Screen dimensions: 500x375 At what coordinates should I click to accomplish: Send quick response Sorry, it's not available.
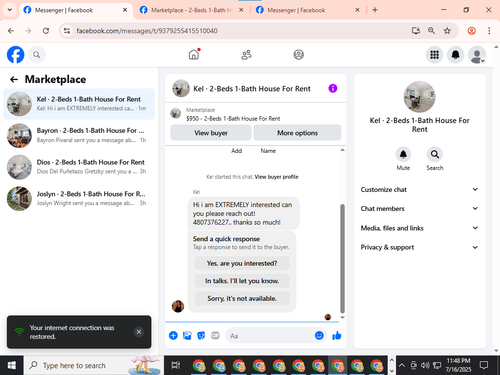click(242, 298)
